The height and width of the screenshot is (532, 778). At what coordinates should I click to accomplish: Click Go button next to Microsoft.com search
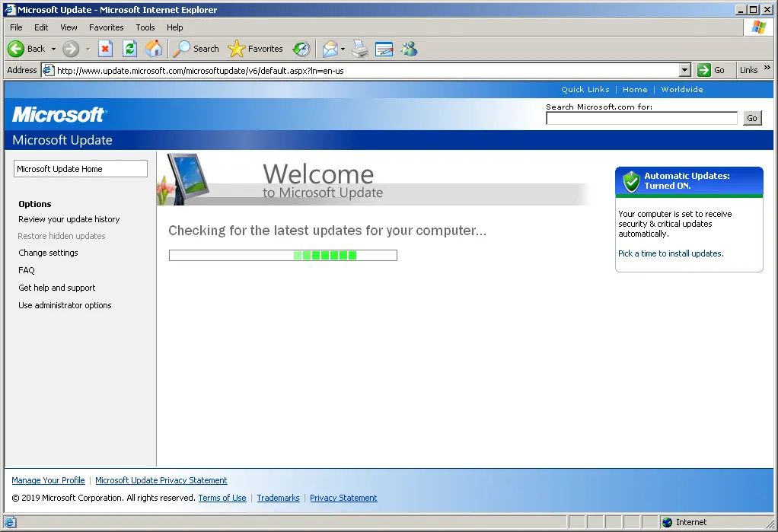coord(752,118)
